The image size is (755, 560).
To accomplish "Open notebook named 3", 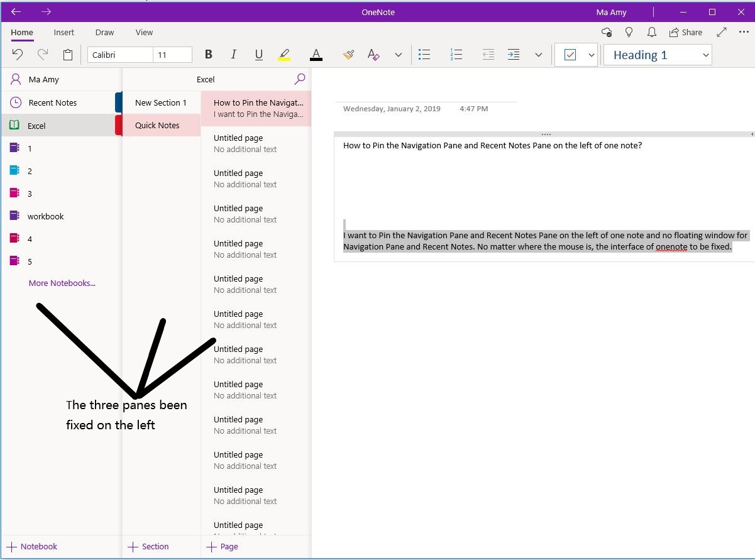I will (x=62, y=194).
